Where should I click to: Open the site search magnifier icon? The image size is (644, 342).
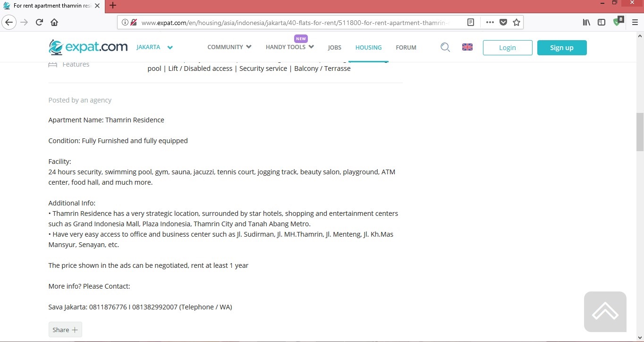[x=445, y=47]
